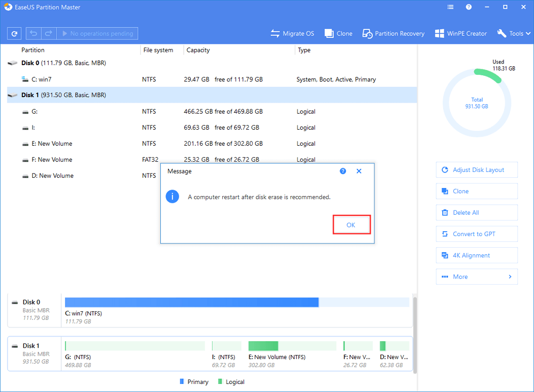This screenshot has width=534, height=392.
Task: Open the title bar list menu icon
Action: point(450,7)
